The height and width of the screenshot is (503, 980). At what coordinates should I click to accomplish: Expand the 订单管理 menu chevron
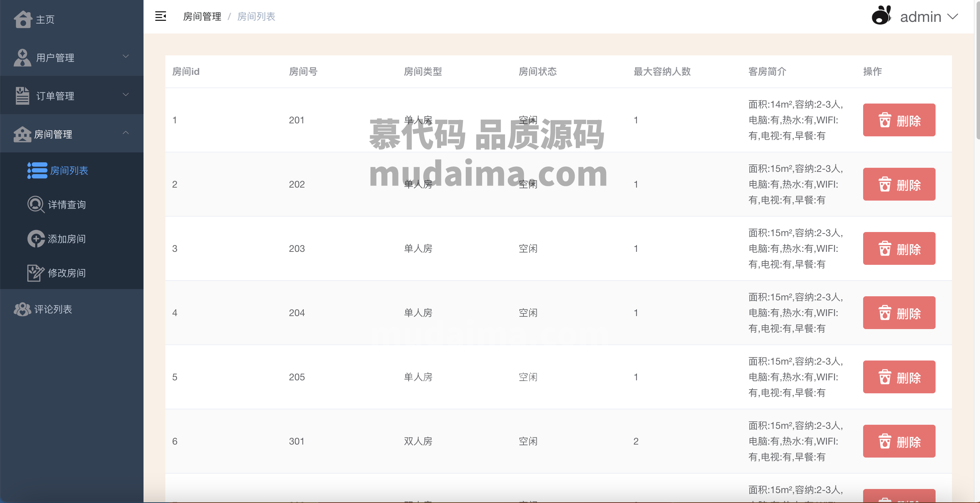(125, 95)
